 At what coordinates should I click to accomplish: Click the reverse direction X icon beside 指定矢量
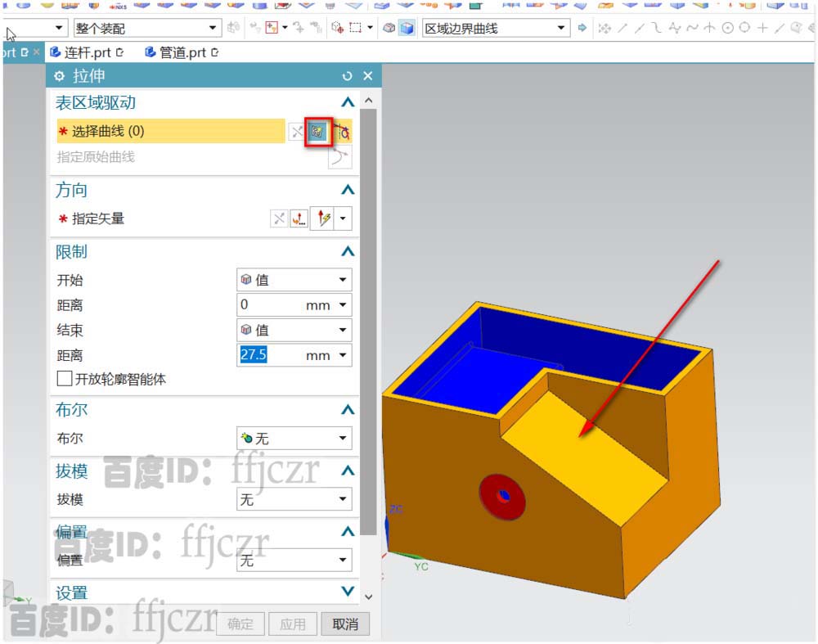pos(279,218)
